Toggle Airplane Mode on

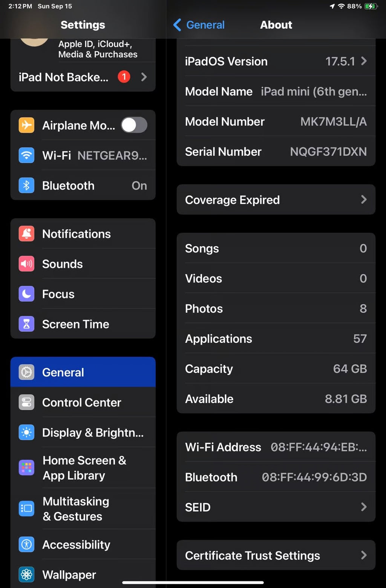[x=134, y=125]
